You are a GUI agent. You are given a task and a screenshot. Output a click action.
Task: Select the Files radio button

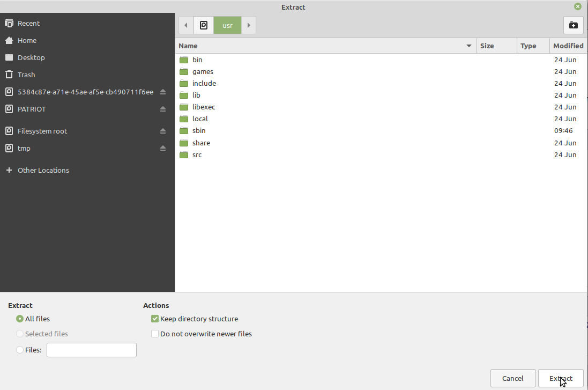[x=20, y=350]
